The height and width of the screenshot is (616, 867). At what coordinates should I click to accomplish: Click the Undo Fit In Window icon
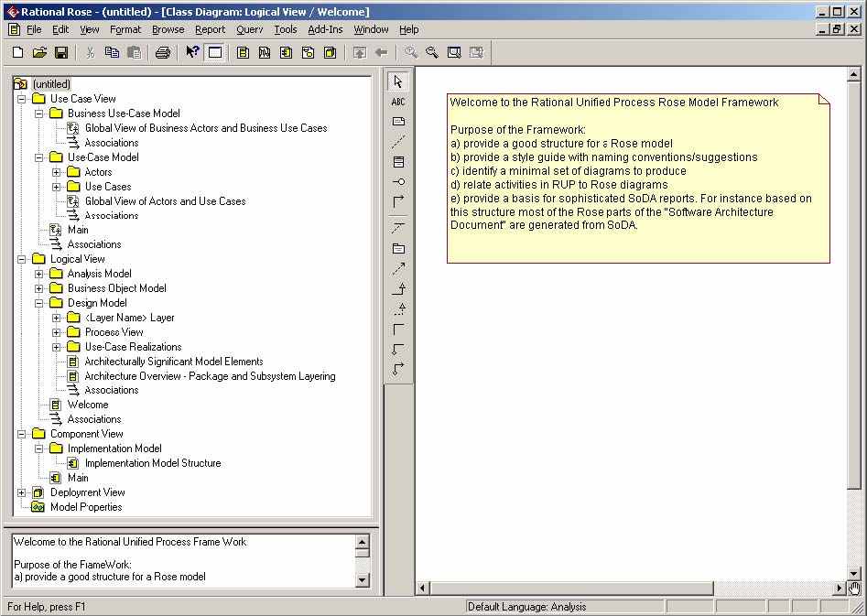476,52
